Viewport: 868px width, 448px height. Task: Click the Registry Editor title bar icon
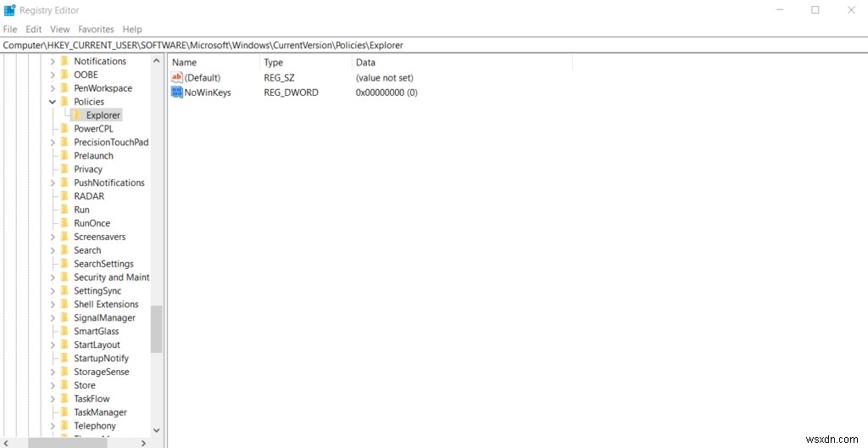(10, 10)
